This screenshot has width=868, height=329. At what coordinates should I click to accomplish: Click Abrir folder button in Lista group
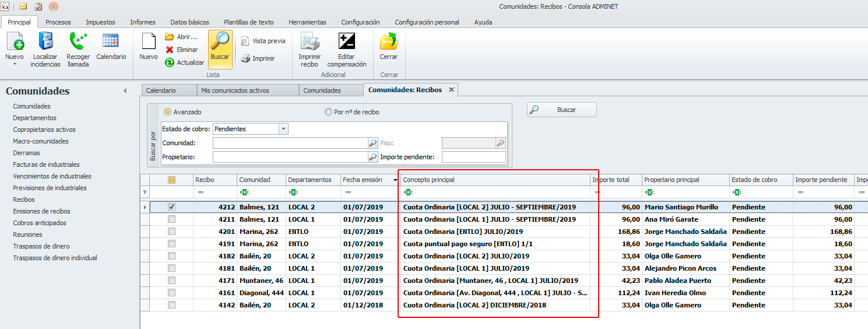click(181, 37)
